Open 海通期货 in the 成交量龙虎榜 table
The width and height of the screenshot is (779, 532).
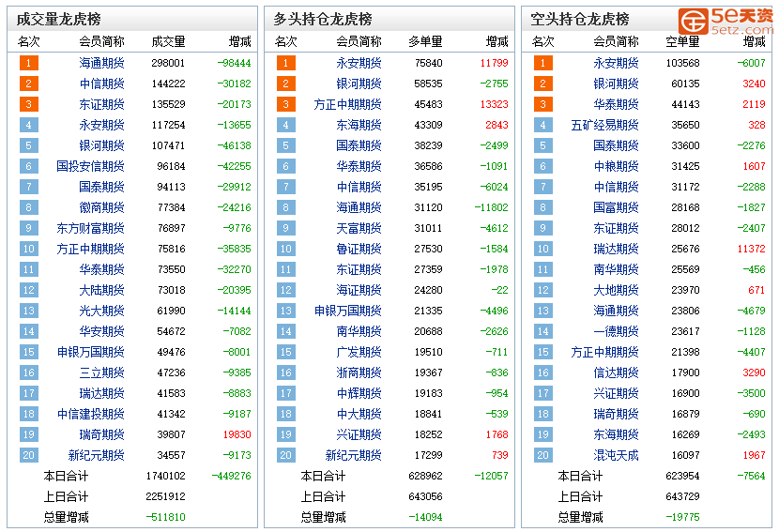point(102,63)
